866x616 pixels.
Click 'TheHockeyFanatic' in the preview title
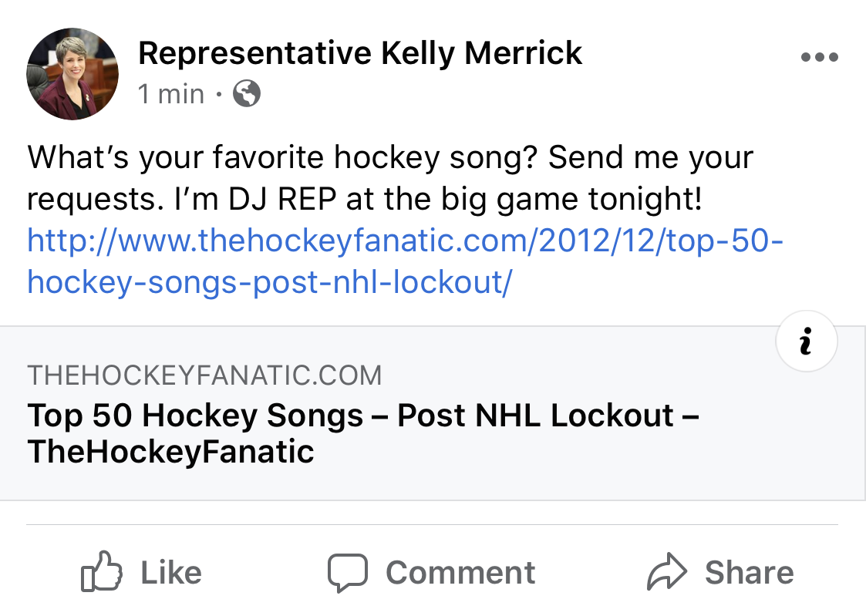coord(170,452)
